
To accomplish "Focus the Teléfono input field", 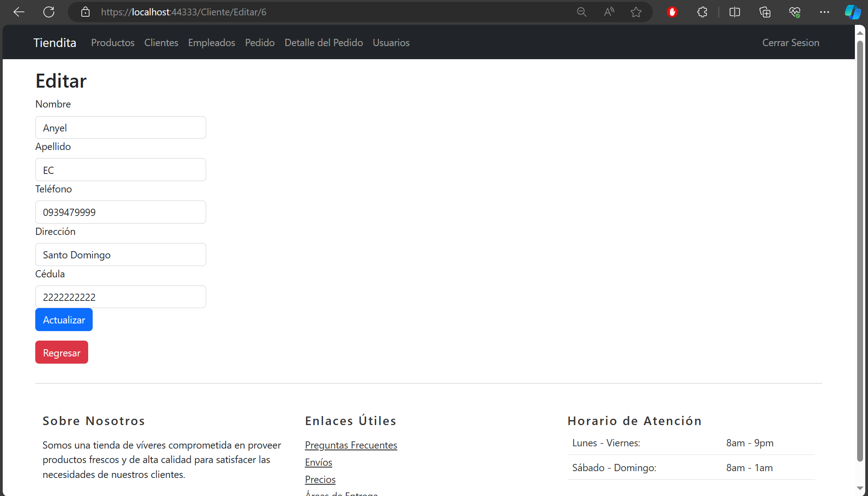I will (x=121, y=212).
